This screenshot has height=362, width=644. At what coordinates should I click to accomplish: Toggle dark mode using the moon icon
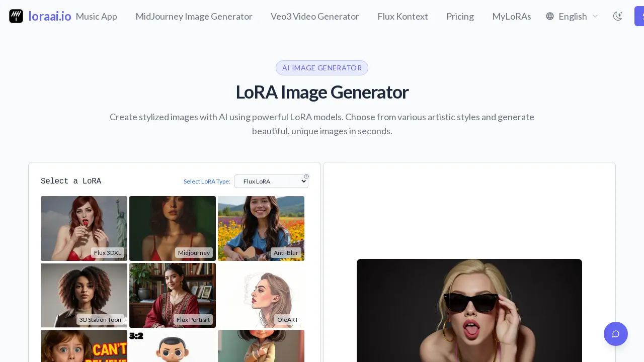[618, 16]
